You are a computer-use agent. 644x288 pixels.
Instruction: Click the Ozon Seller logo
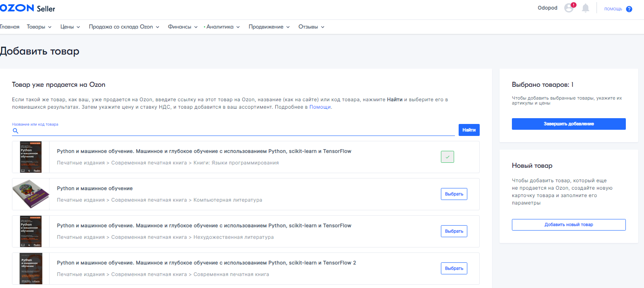(x=27, y=9)
